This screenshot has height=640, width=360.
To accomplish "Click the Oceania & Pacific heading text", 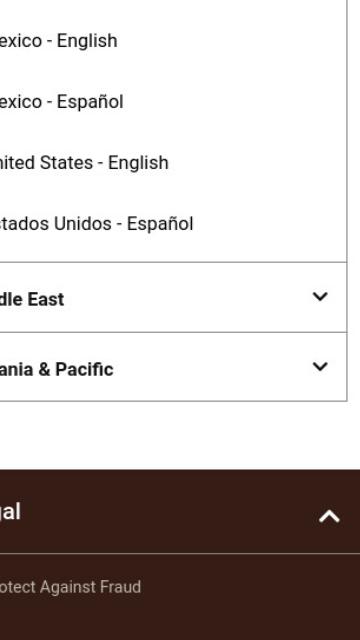I will point(56,369).
